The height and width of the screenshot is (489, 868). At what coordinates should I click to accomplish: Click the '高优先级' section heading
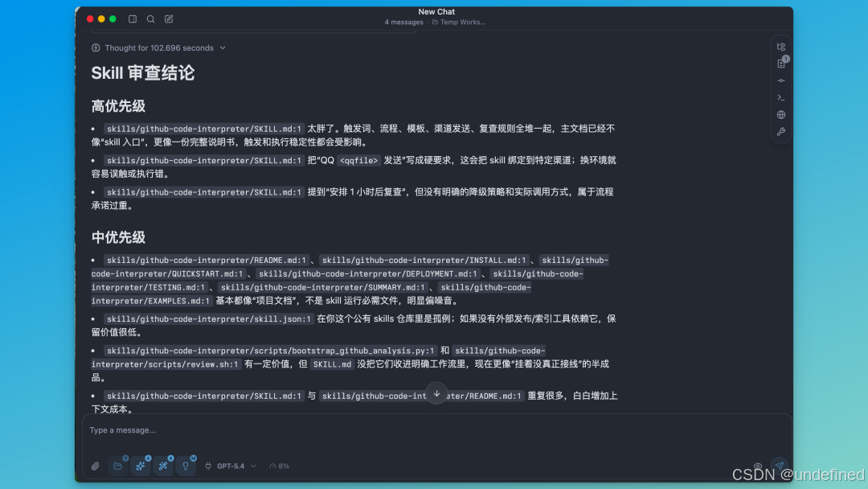[118, 106]
